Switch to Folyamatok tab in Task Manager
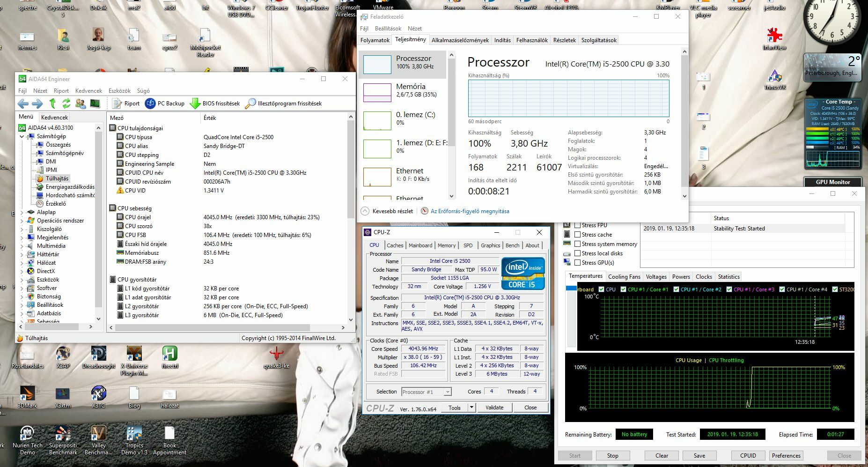868x467 pixels. coord(375,40)
